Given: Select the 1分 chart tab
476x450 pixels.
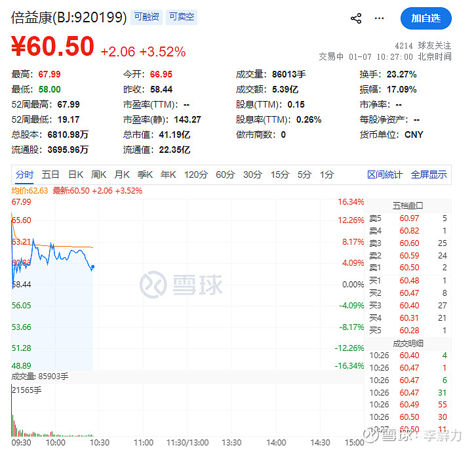Looking at the screenshot, I should point(327,174).
